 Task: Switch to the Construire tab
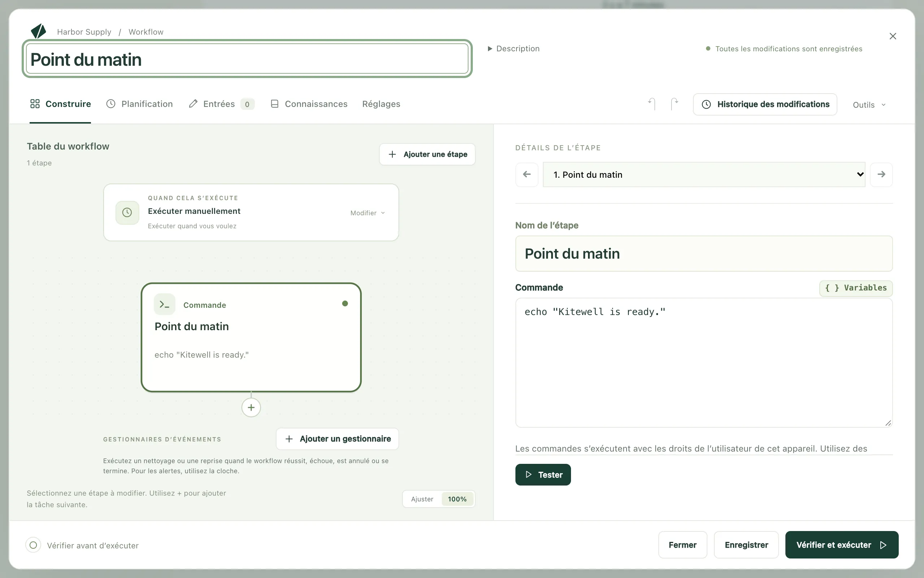(60, 104)
